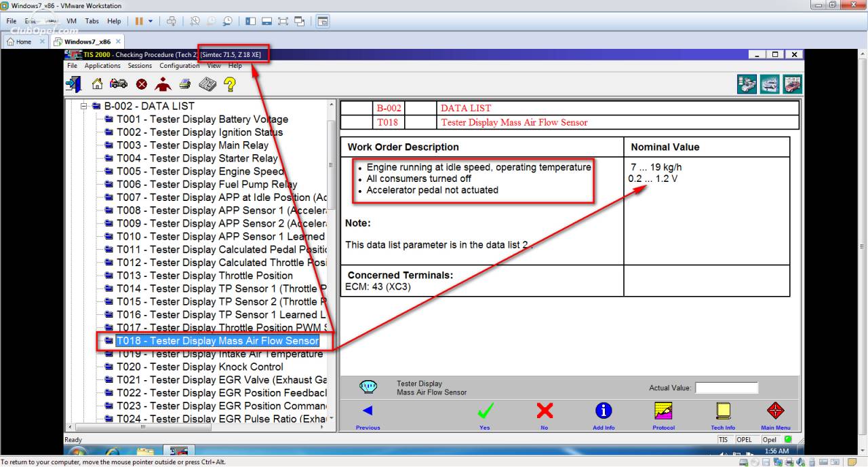Select T020 Tester Display Knock Control
This screenshot has width=868, height=467.
(x=200, y=367)
